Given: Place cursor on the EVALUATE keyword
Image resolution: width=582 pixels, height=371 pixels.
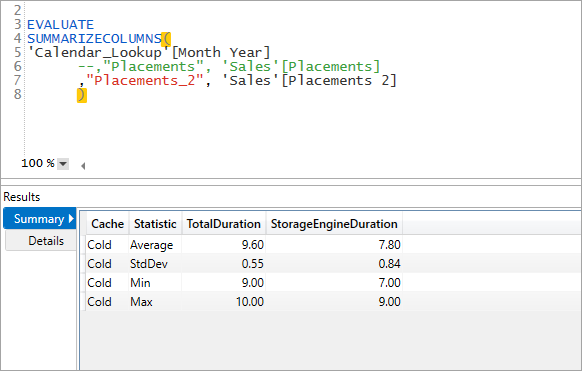Looking at the screenshot, I should pyautogui.click(x=61, y=24).
